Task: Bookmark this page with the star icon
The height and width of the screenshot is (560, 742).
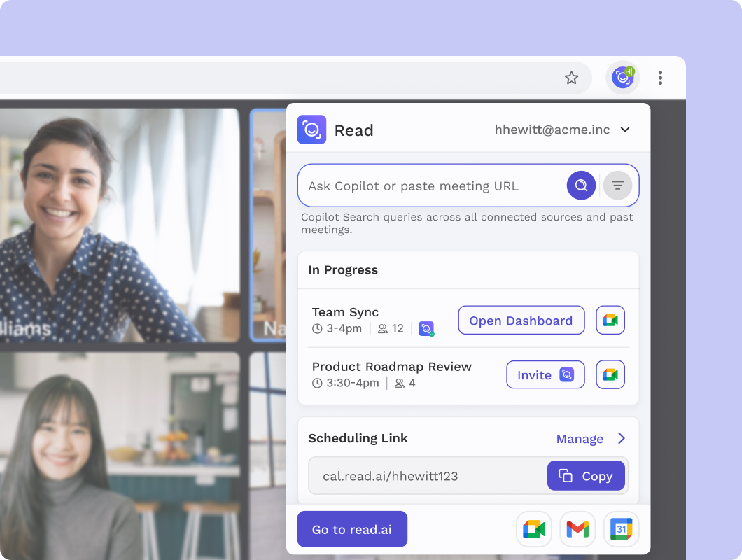Action: [571, 78]
